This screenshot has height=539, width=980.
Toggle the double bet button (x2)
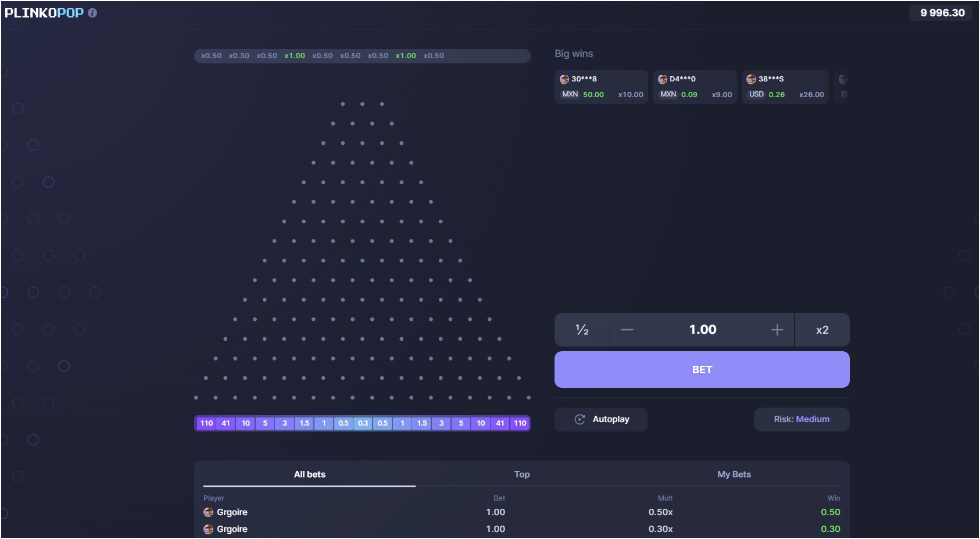822,330
